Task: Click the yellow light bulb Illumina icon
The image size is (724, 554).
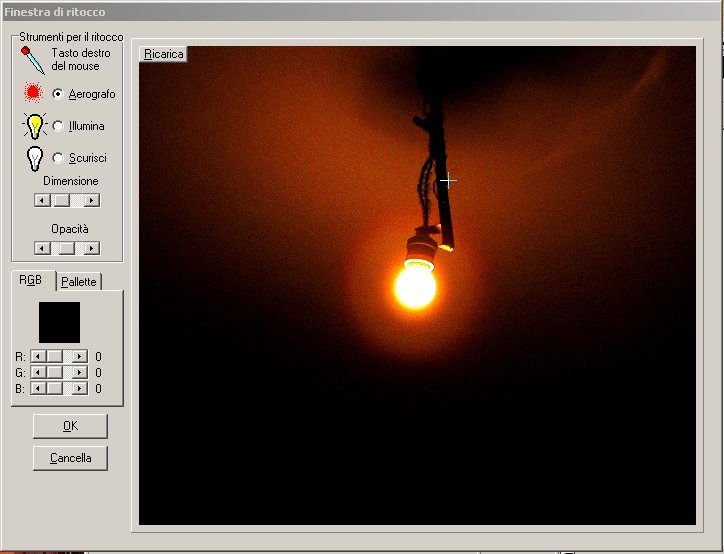Action: [35, 126]
